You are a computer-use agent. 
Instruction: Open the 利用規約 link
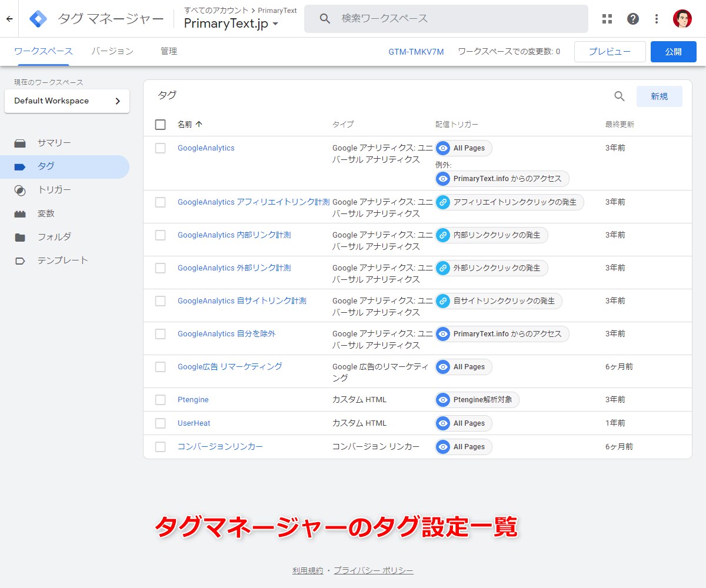[308, 570]
